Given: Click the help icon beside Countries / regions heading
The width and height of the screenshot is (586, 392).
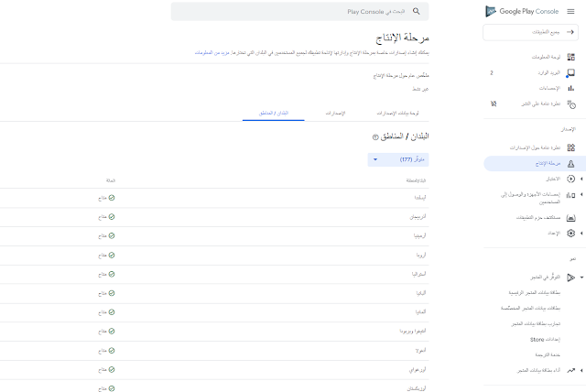Looking at the screenshot, I should pyautogui.click(x=375, y=137).
